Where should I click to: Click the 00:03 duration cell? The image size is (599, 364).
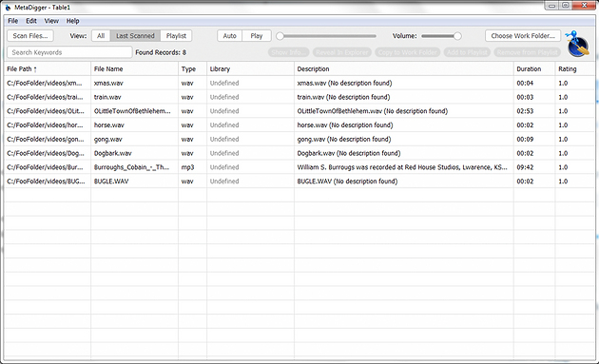(x=534, y=97)
